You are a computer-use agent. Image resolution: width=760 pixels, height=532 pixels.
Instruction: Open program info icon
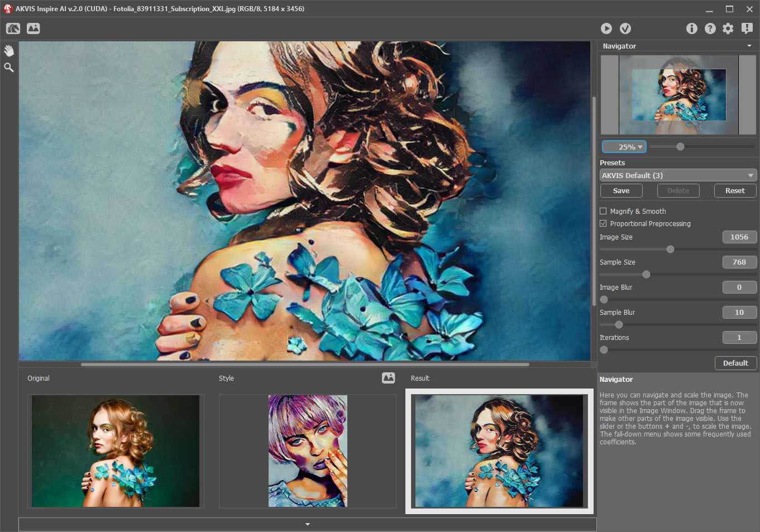point(692,28)
